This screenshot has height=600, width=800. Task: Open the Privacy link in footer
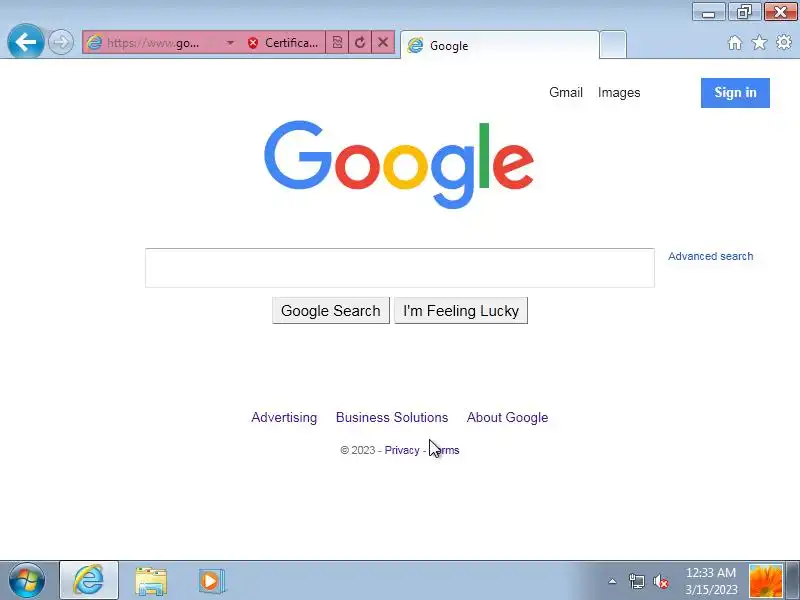[x=402, y=450]
